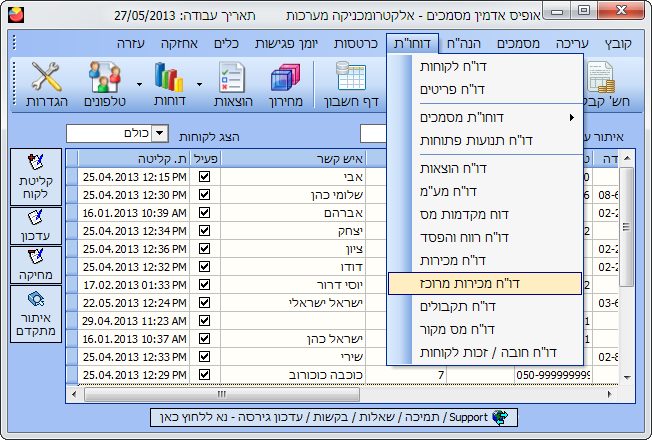Uncheck active box for ציון row
This screenshot has width=652, height=440.
(204, 249)
